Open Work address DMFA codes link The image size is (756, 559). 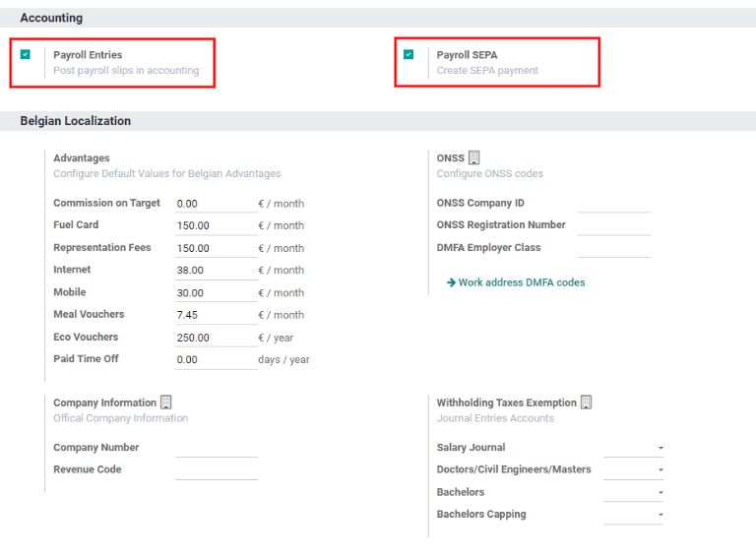(x=521, y=282)
